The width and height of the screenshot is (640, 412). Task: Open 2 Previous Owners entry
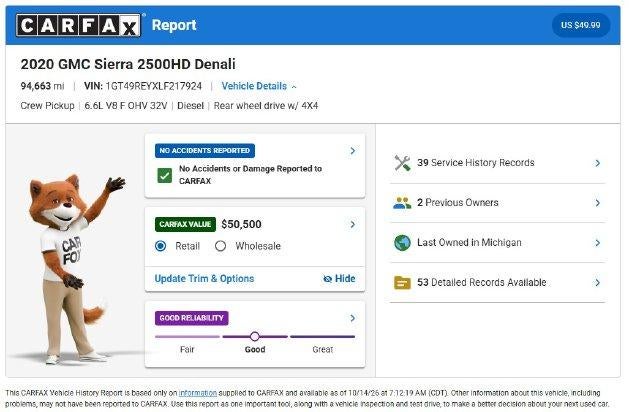(x=497, y=203)
